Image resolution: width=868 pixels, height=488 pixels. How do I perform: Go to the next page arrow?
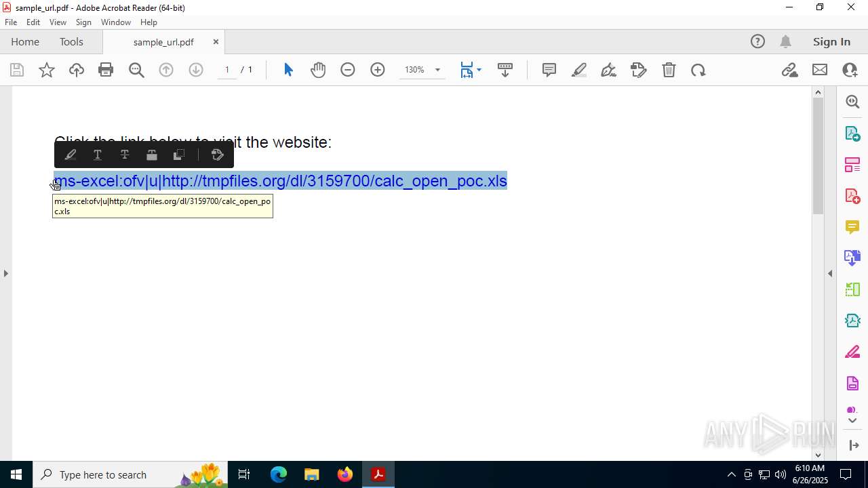[x=196, y=70]
